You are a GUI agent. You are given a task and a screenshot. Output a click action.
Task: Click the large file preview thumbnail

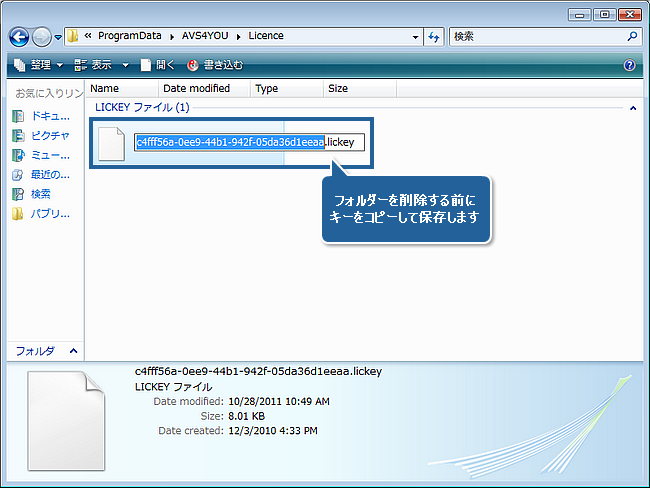66,421
